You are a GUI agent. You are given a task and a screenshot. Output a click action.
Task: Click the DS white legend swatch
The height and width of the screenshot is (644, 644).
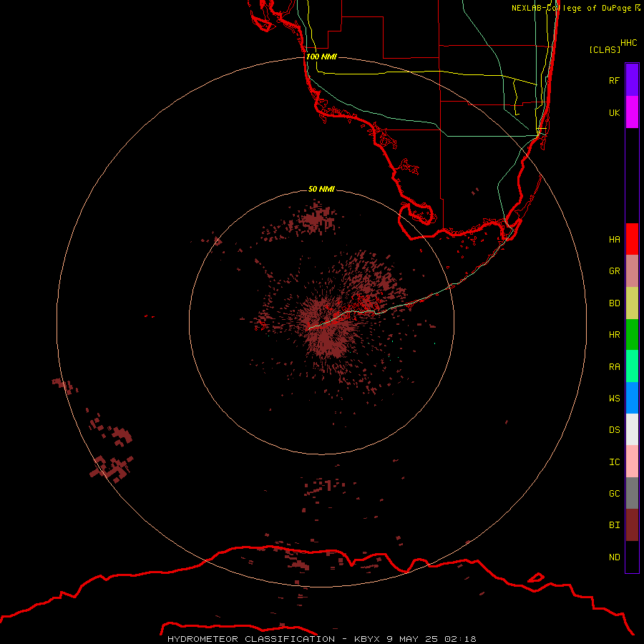click(x=632, y=429)
